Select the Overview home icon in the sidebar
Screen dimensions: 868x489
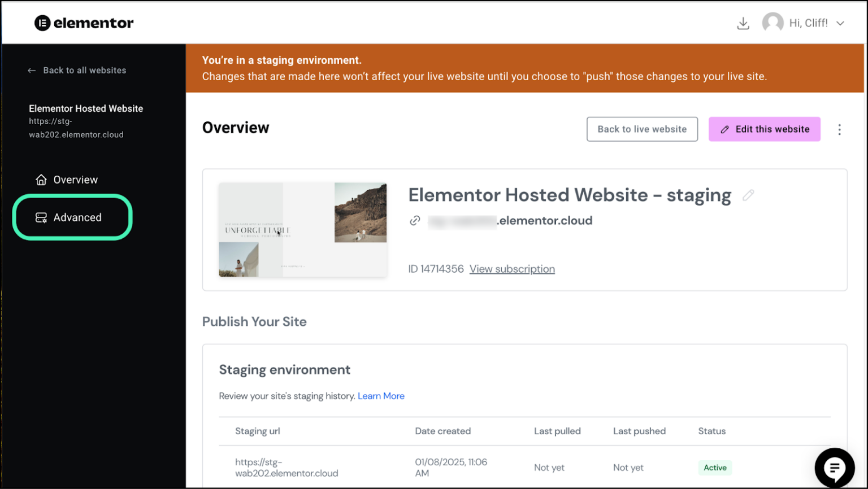[41, 179]
